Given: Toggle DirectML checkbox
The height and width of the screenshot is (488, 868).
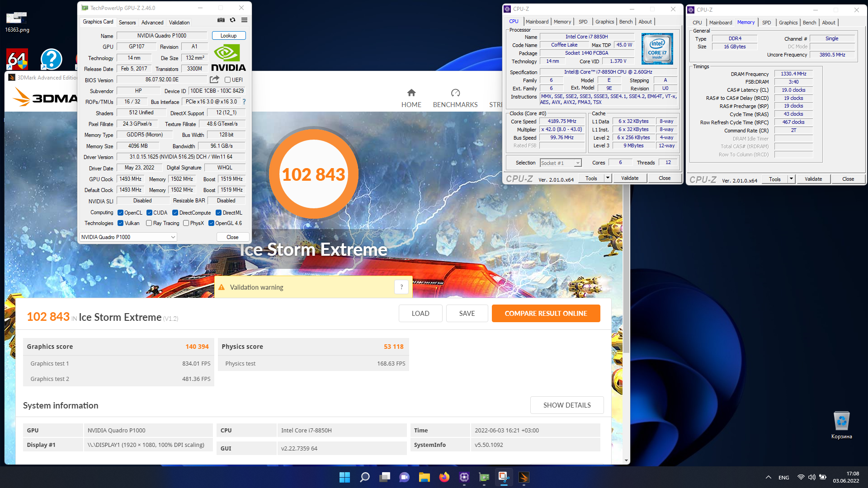Looking at the screenshot, I should pyautogui.click(x=218, y=213).
